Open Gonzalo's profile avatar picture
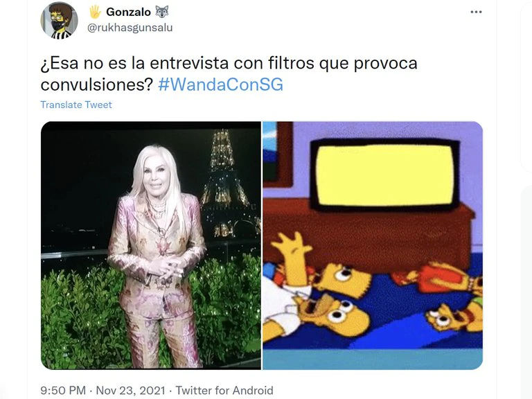The image size is (532, 399). click(x=60, y=20)
